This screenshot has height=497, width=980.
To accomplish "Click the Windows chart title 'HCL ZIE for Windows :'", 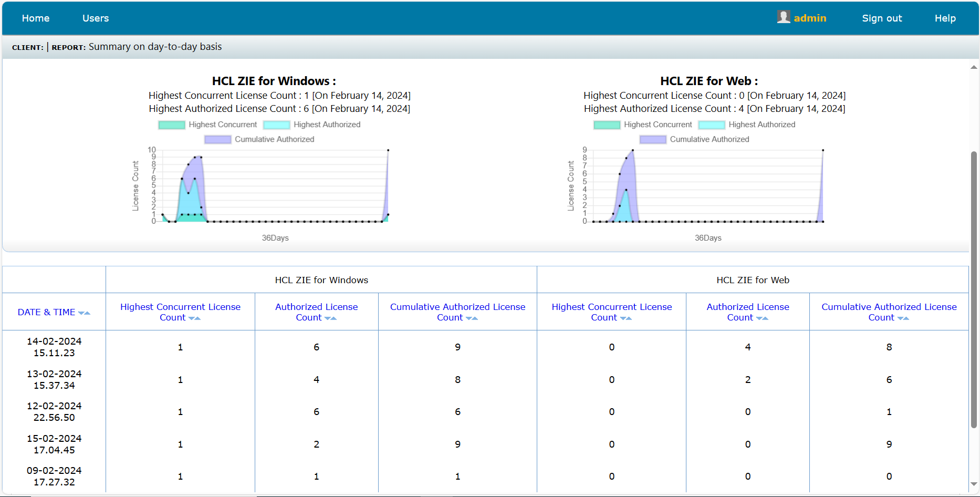I will (x=274, y=81).
